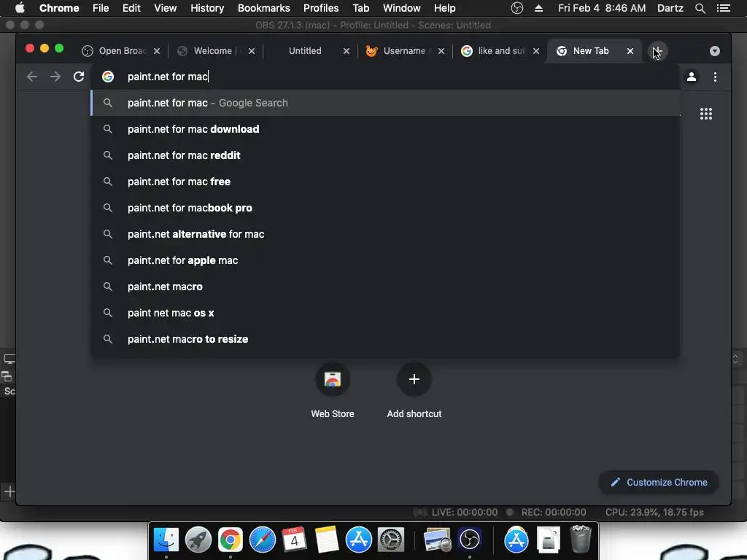Open Calendar from the dock
Screen dimensions: 747x560
tap(294, 540)
